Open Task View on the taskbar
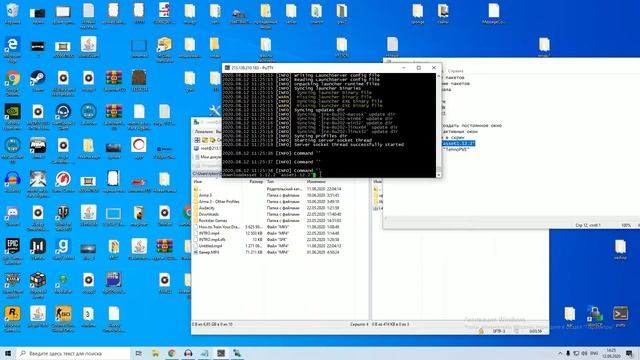Image resolution: width=640 pixels, height=360 pixels. click(138, 353)
